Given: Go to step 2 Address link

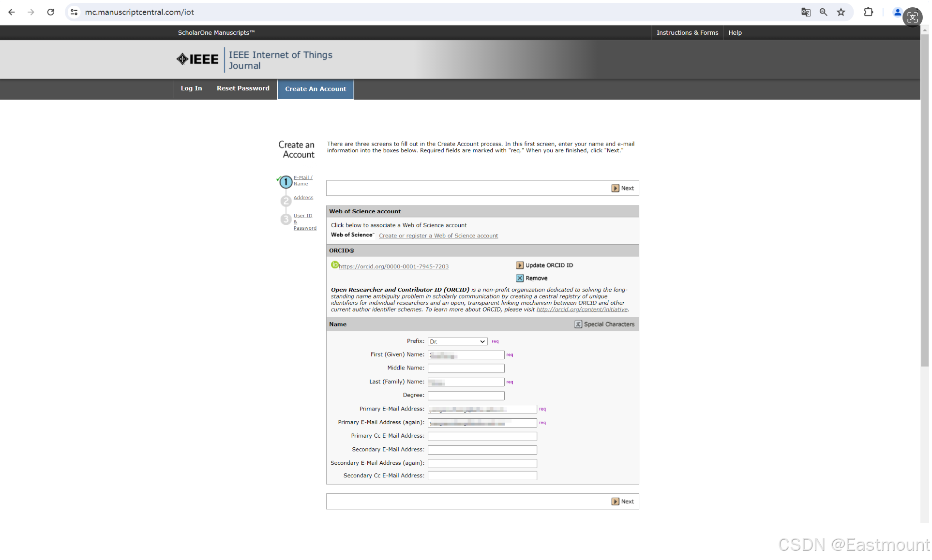Looking at the screenshot, I should pos(303,197).
